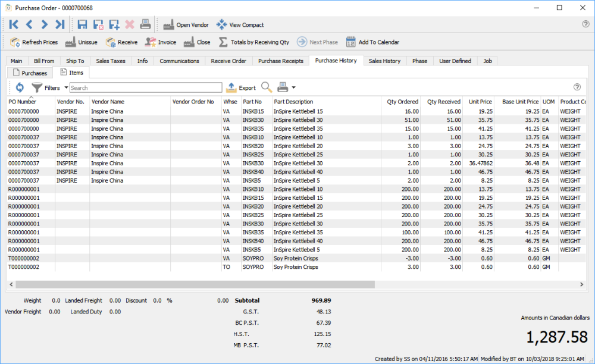Screen dimensions: 595x364
Task: Click the Save floppy disk icon
Action: pyautogui.click(x=83, y=24)
